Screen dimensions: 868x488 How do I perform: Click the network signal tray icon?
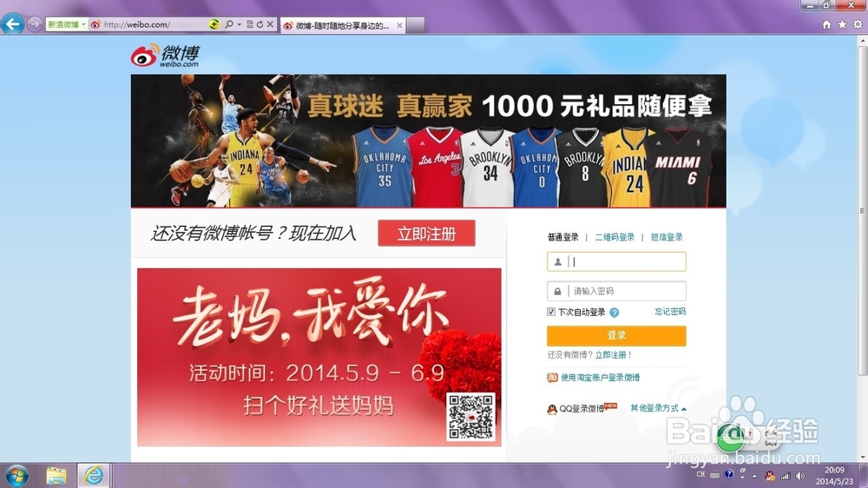785,476
